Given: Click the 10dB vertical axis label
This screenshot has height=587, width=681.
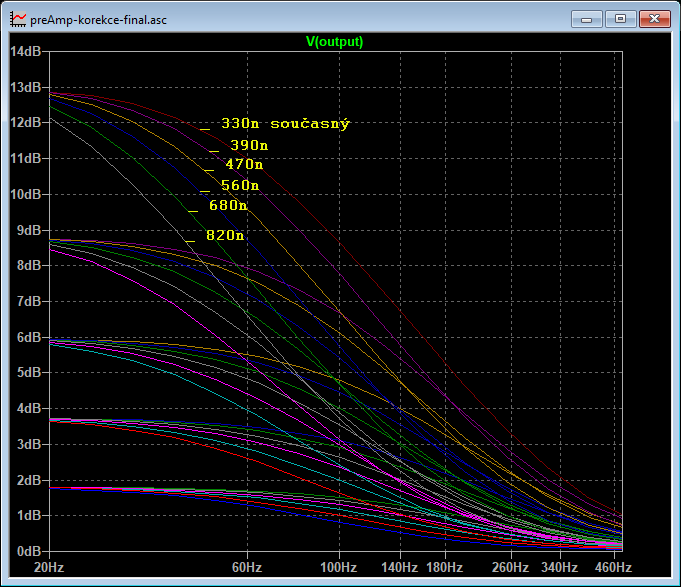Looking at the screenshot, I should tap(25, 195).
